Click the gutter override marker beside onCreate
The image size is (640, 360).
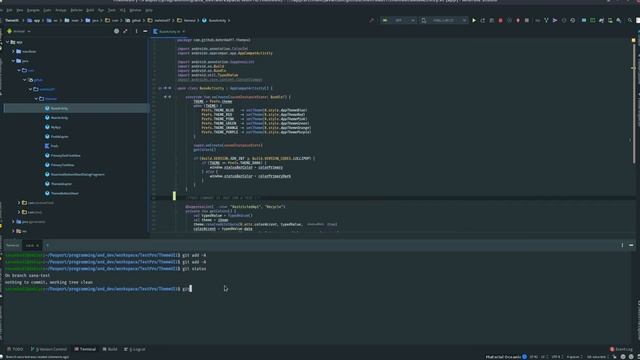(x=165, y=97)
